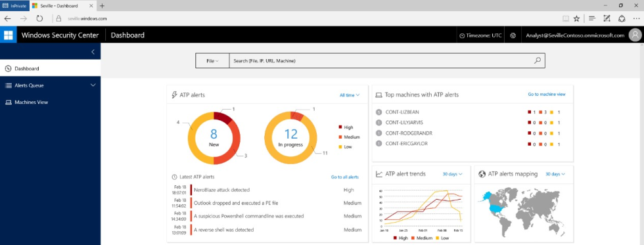Open reading view icon in address bar

click(x=566, y=18)
